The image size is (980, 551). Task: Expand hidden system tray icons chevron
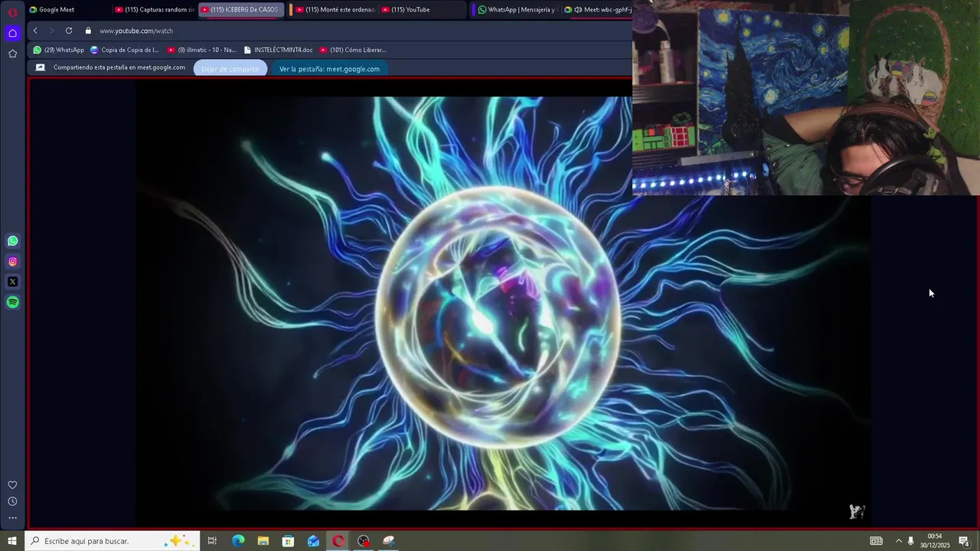[x=899, y=541]
